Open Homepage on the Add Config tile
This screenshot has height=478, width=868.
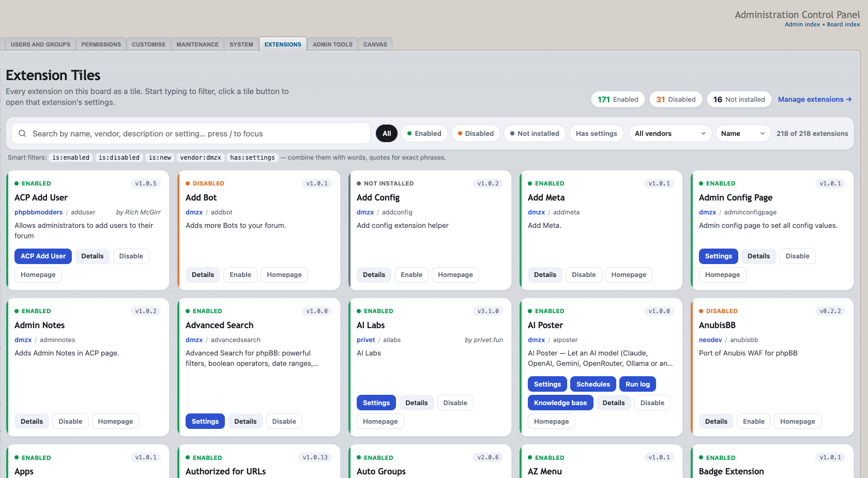click(455, 275)
